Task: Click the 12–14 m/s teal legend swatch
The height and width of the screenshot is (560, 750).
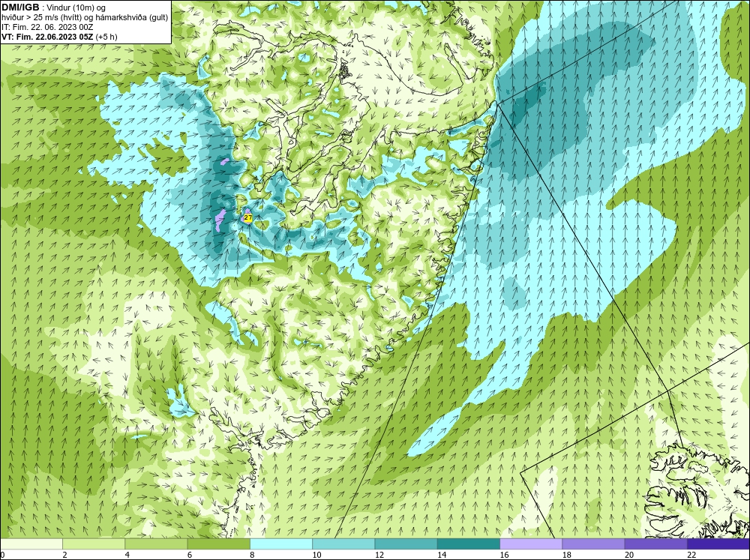Action: coord(406,544)
